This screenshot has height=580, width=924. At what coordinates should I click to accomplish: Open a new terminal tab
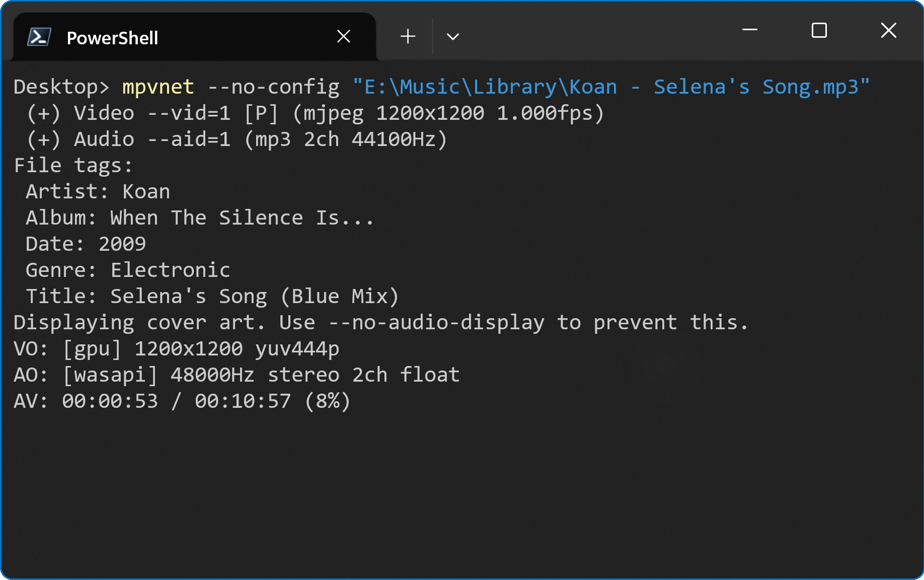point(407,36)
